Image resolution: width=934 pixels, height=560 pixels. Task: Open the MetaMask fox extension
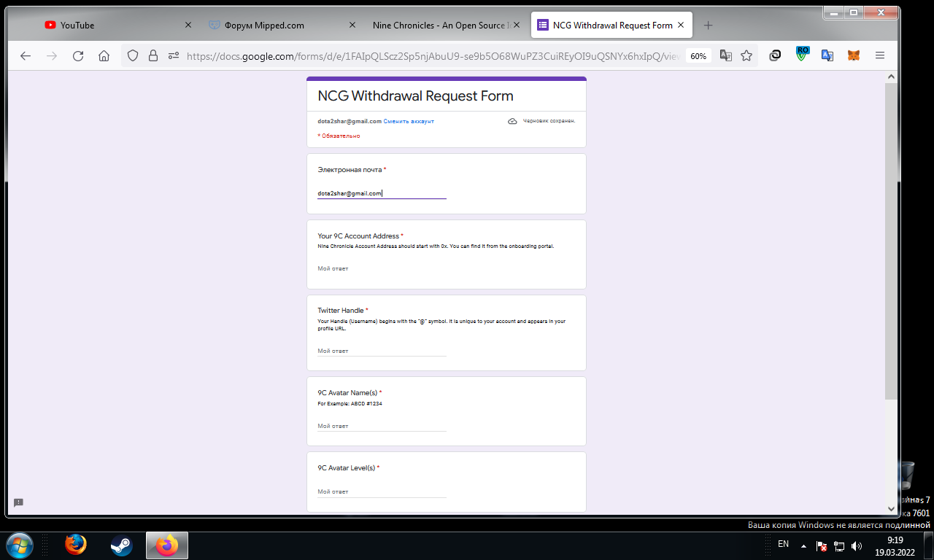point(853,55)
